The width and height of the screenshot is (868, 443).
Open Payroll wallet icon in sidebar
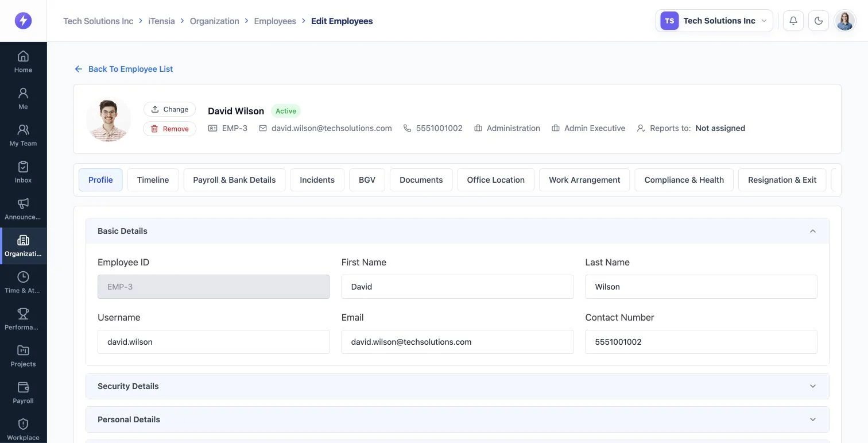(x=23, y=392)
